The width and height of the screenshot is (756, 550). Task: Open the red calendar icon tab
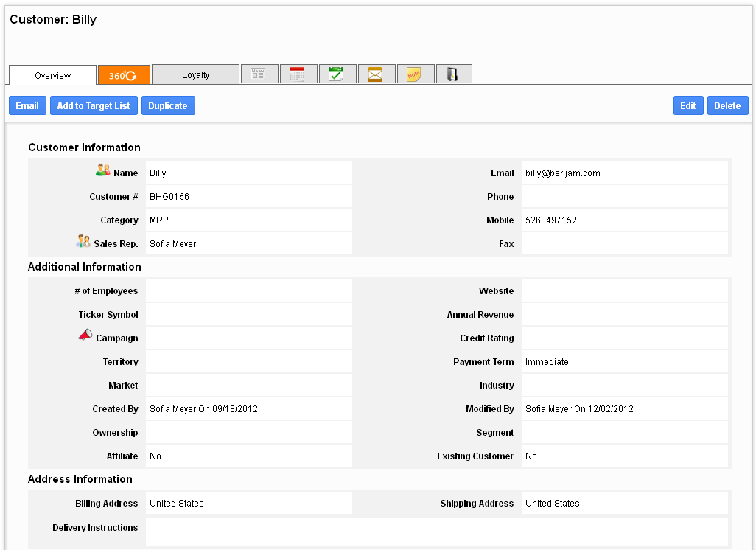pyautogui.click(x=298, y=74)
